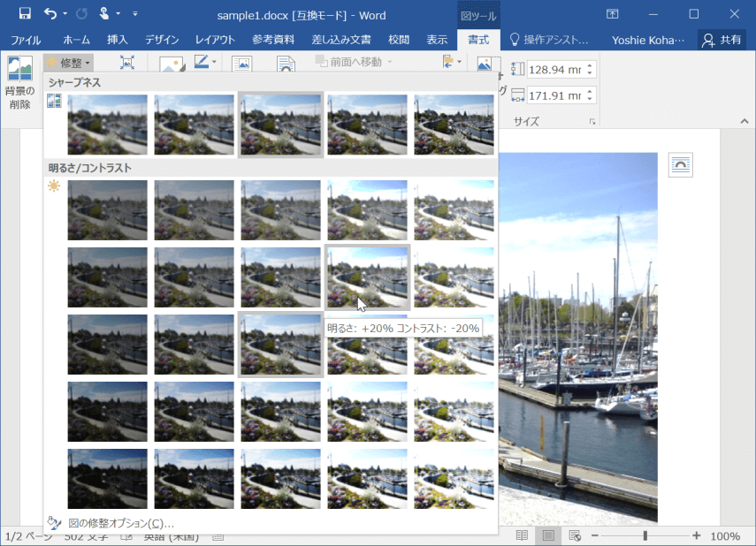This screenshot has width=756, height=546.
Task: Open the Customize Quick Access Toolbar arrow
Action: pos(135,14)
